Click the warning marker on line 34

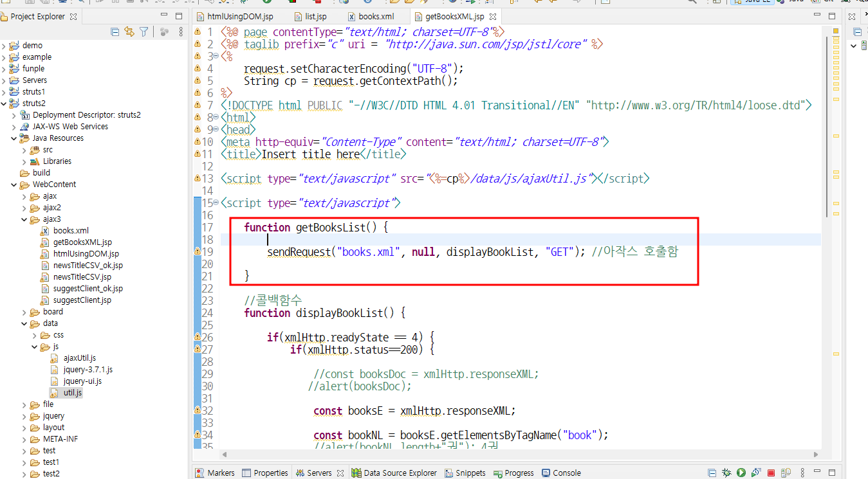[x=198, y=435]
